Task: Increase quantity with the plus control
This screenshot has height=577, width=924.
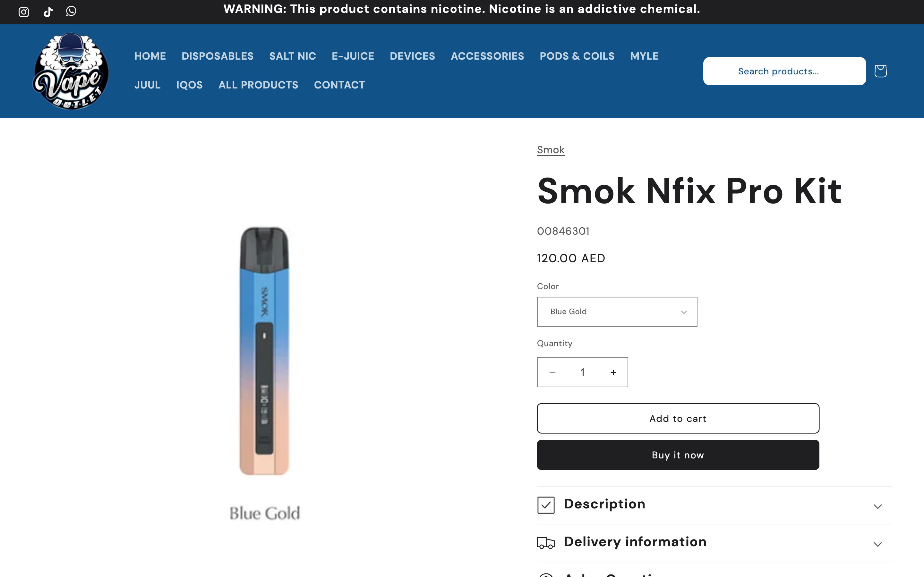Action: tap(612, 372)
